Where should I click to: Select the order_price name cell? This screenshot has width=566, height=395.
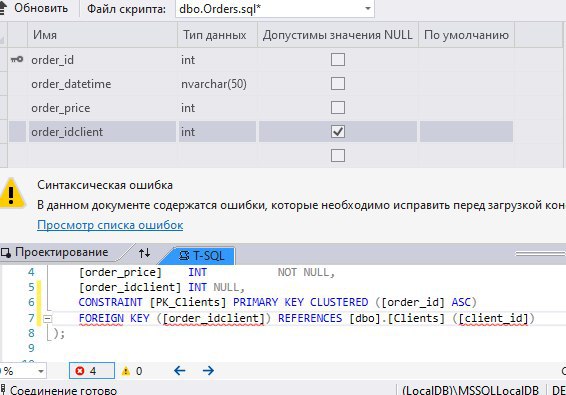coord(102,108)
